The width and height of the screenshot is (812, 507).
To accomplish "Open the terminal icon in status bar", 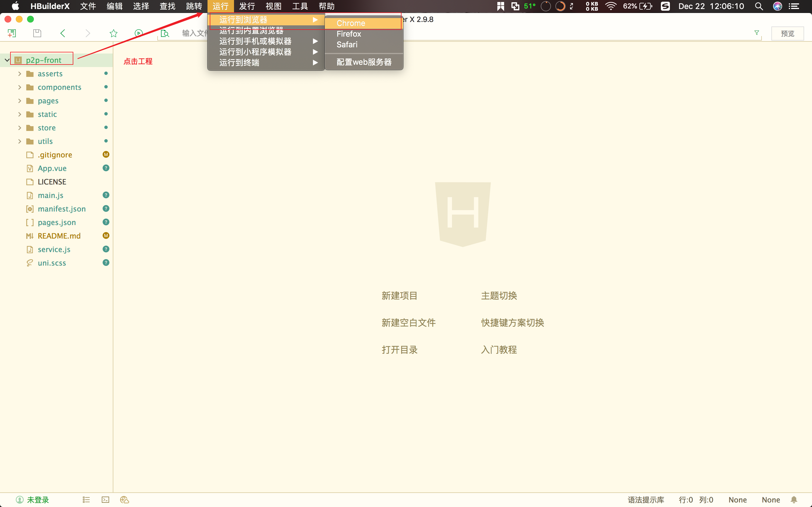I will (x=105, y=500).
